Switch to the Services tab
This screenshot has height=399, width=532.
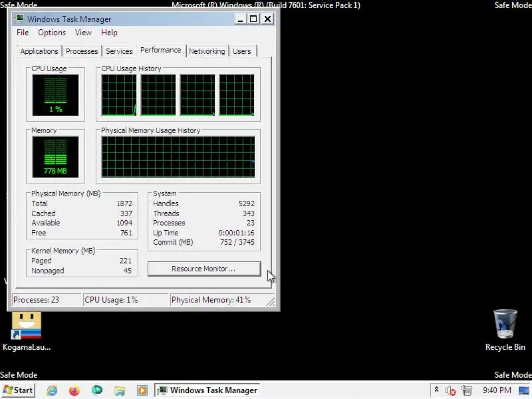tap(119, 51)
